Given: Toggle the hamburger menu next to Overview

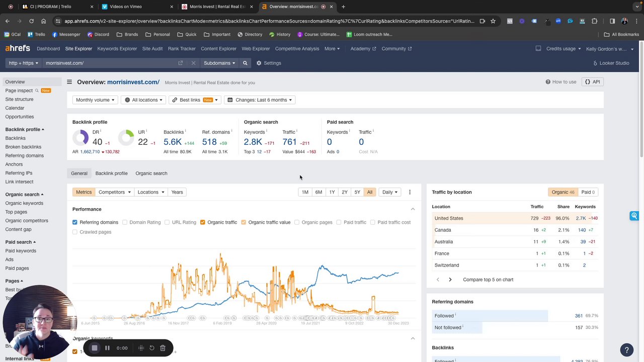Looking at the screenshot, I should pyautogui.click(x=69, y=82).
